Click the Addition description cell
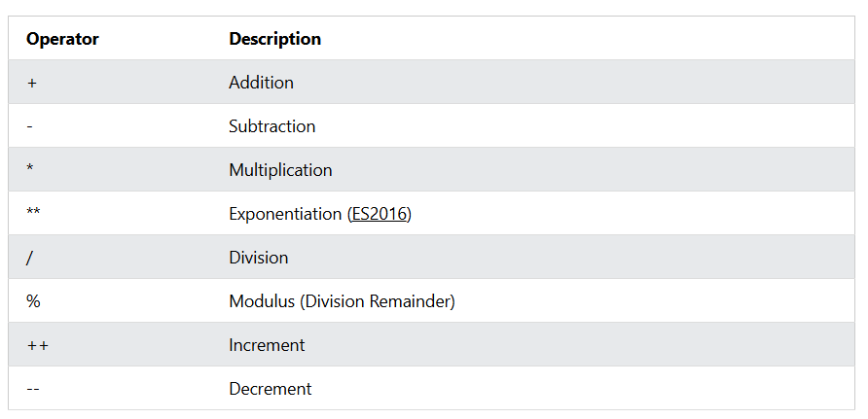The width and height of the screenshot is (868, 419). [262, 83]
